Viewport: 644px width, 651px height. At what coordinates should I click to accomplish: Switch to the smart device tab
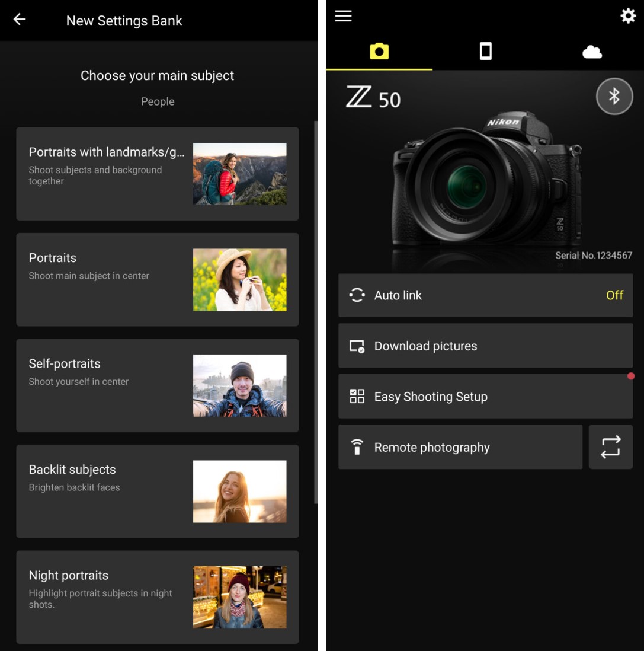[x=485, y=52]
